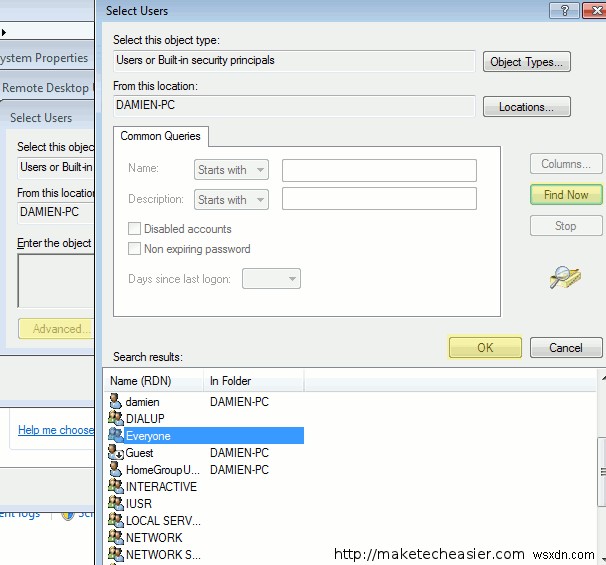
Task: Select the Common Queries tab
Action: click(x=160, y=136)
